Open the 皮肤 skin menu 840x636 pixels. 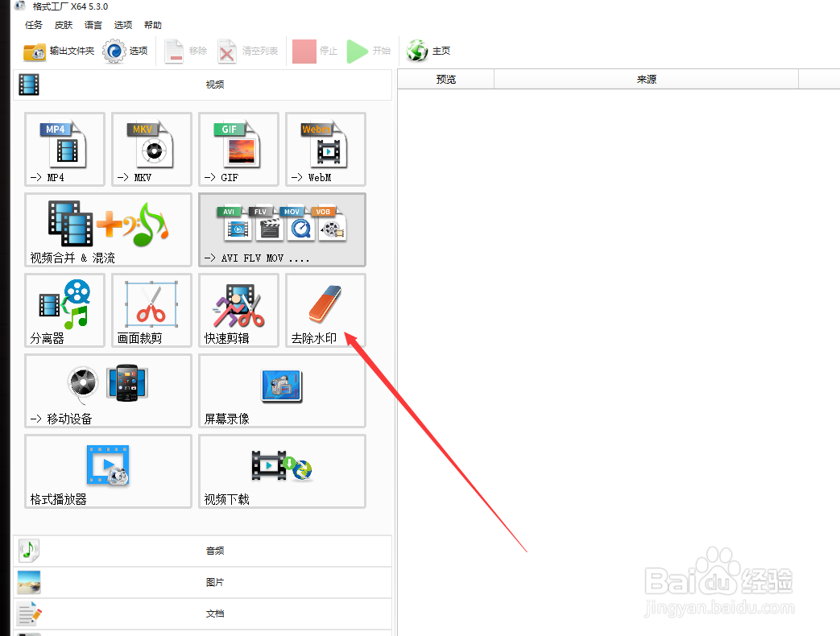click(x=63, y=25)
